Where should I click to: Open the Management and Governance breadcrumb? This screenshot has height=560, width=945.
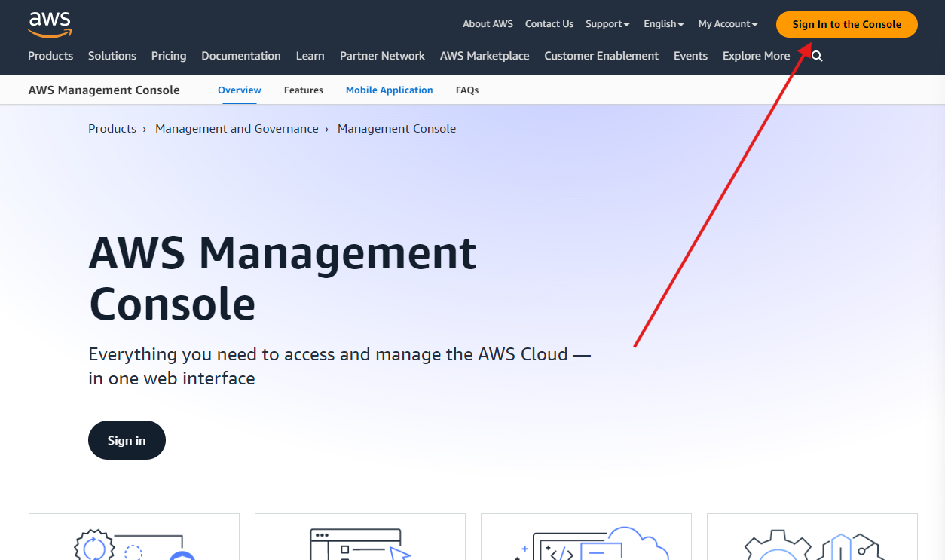pos(236,128)
